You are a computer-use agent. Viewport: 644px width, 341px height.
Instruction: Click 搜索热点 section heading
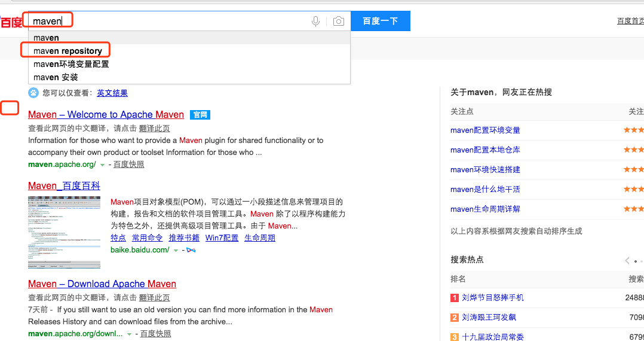coord(467,260)
